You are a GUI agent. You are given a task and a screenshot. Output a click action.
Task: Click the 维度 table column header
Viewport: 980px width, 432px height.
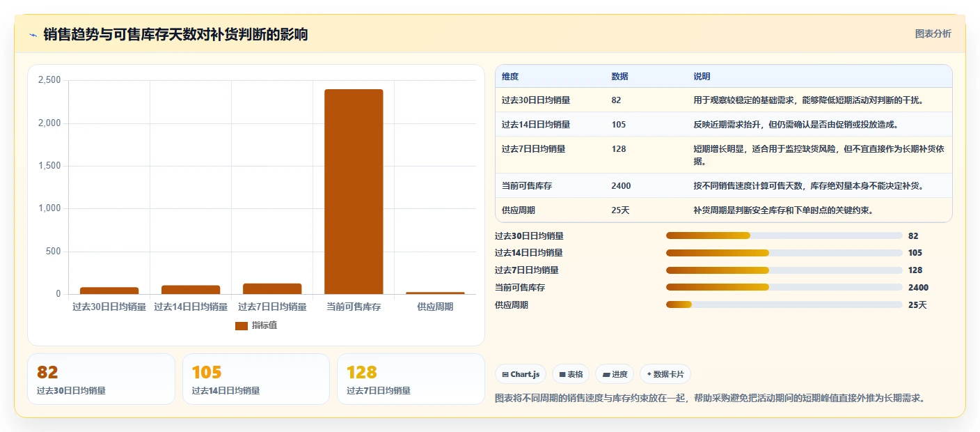tap(510, 76)
